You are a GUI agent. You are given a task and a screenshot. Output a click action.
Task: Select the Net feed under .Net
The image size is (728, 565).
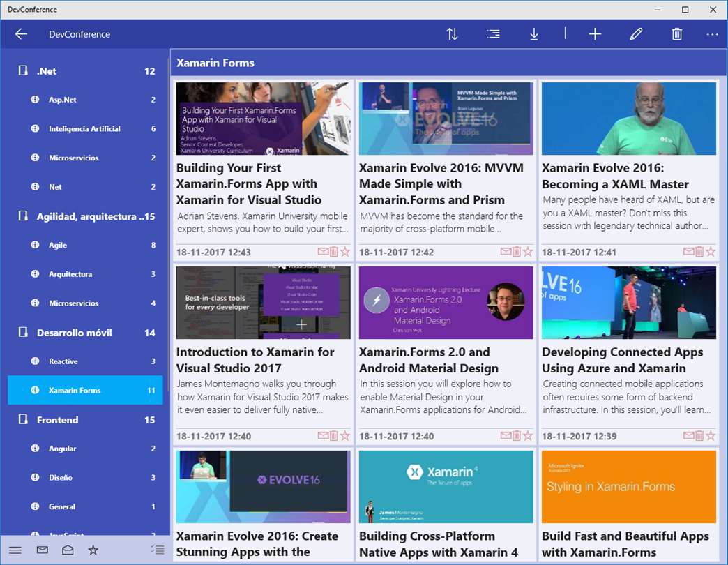coord(86,187)
